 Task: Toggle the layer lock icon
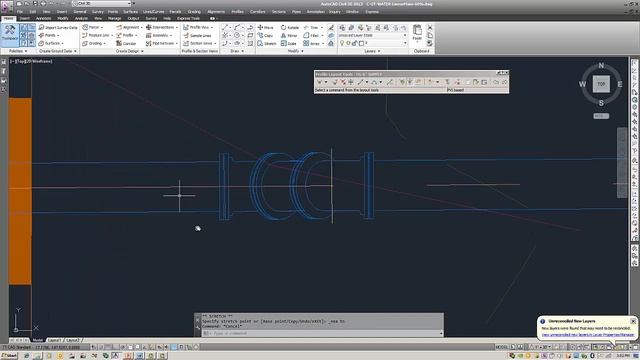click(354, 43)
